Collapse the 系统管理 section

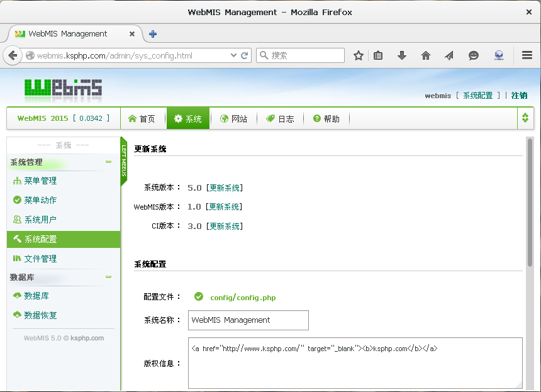click(108, 162)
